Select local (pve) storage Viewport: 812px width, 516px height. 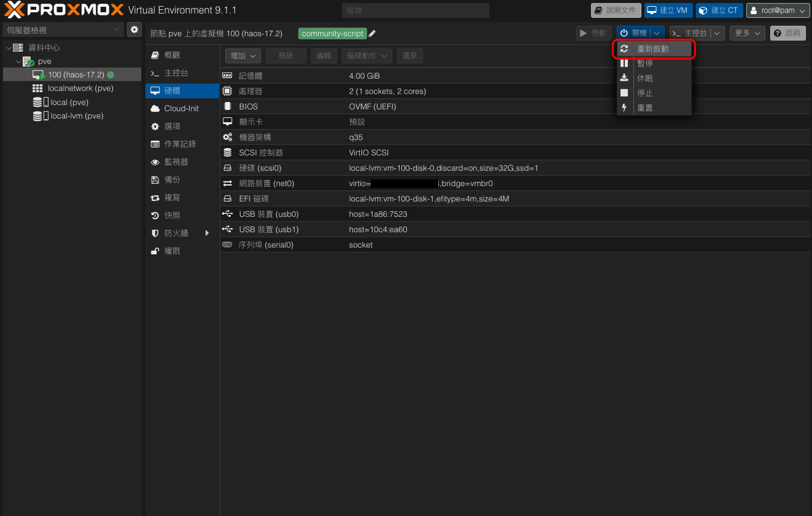tap(72, 102)
